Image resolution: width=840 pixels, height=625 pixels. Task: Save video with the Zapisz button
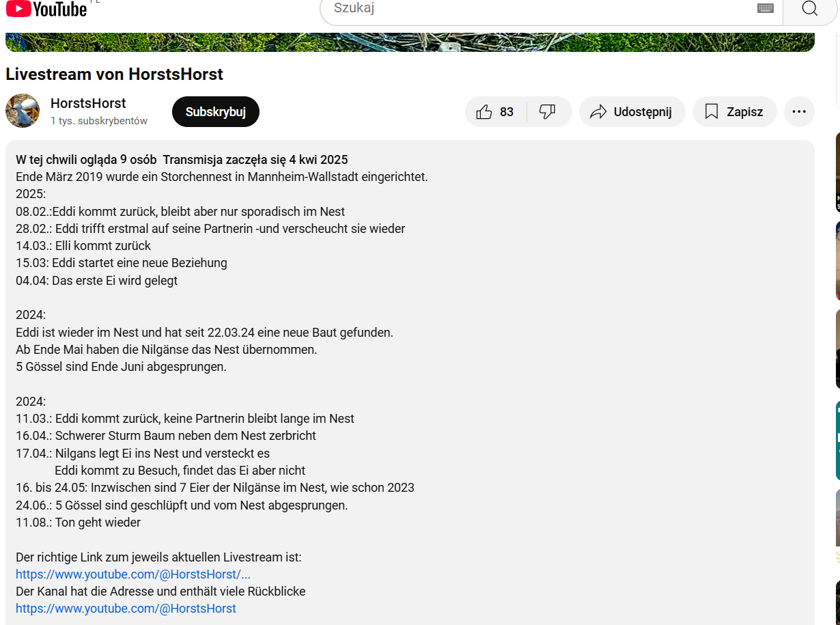point(734,112)
